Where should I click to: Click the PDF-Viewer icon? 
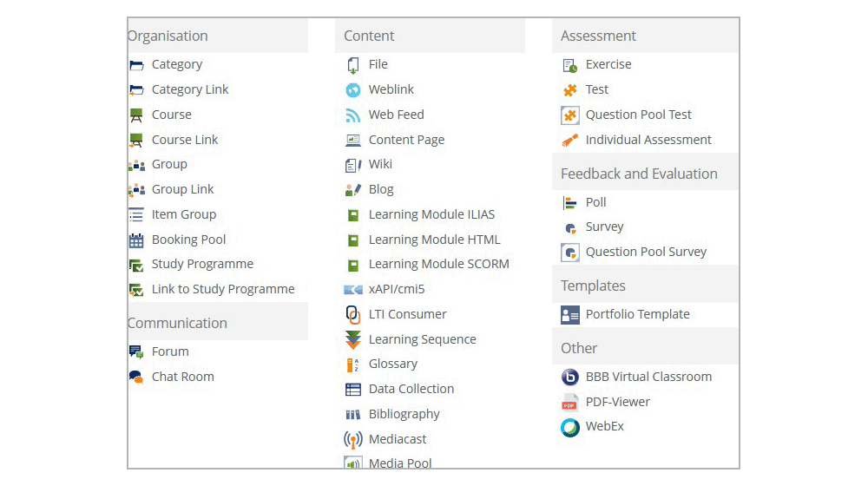569,403
